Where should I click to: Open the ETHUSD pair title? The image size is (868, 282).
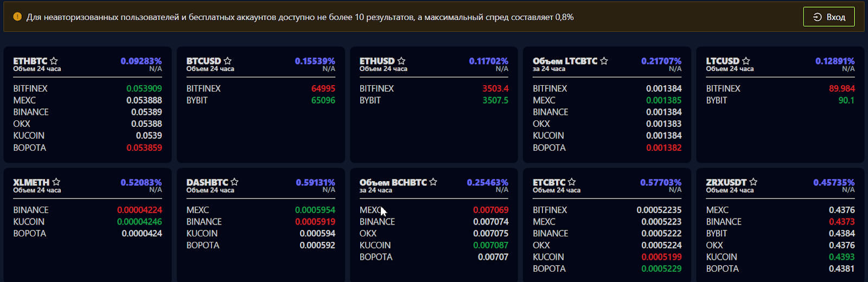pos(377,61)
